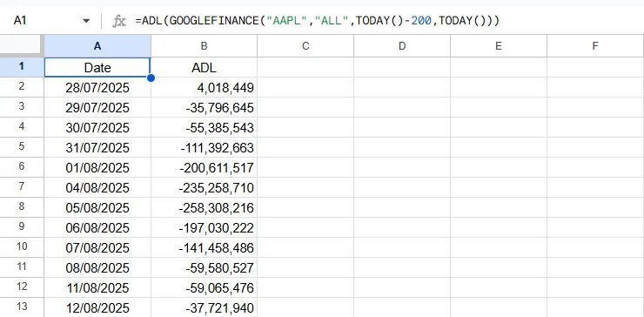The image size is (644, 317).
Task: Select cell with date 01/08/2025
Action: pyautogui.click(x=97, y=167)
